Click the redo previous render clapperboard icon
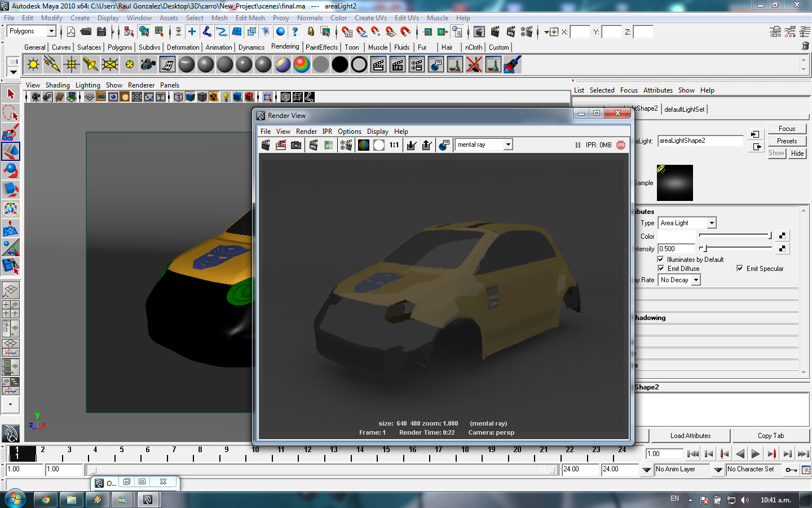Viewport: 812px width, 508px height. [x=266, y=145]
